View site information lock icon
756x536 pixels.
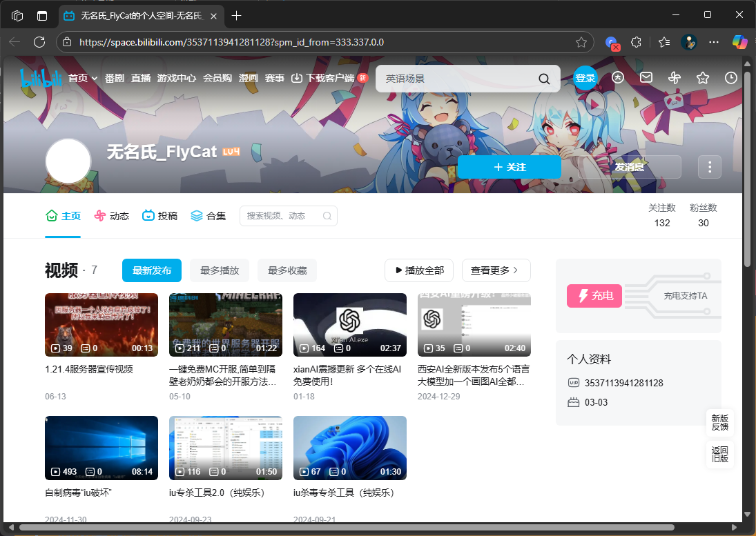coord(68,42)
